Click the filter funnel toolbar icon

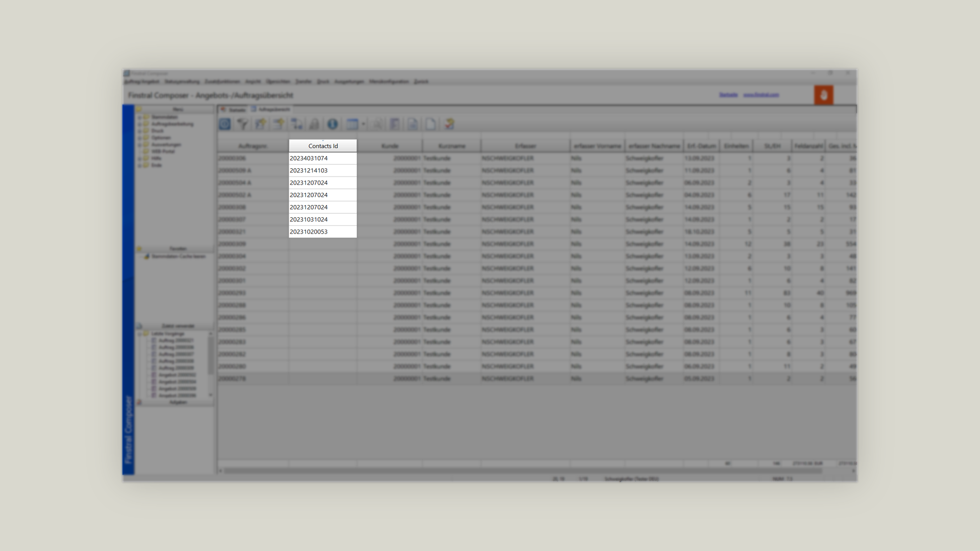(243, 124)
